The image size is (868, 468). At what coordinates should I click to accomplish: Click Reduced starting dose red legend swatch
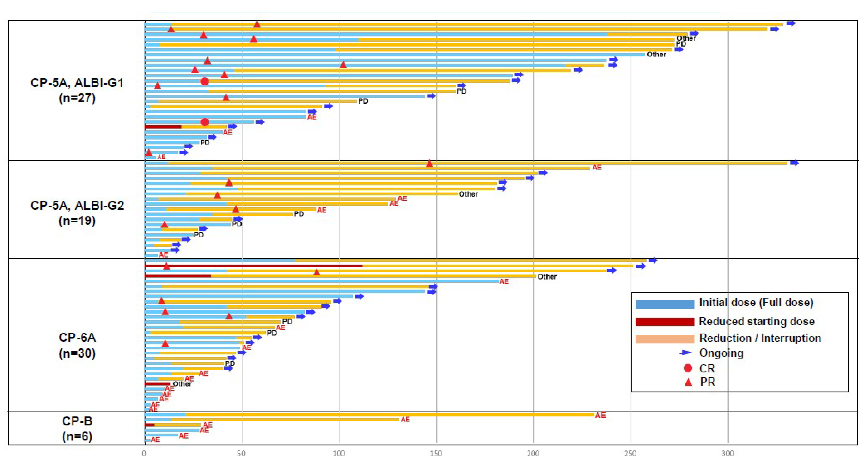(x=665, y=322)
